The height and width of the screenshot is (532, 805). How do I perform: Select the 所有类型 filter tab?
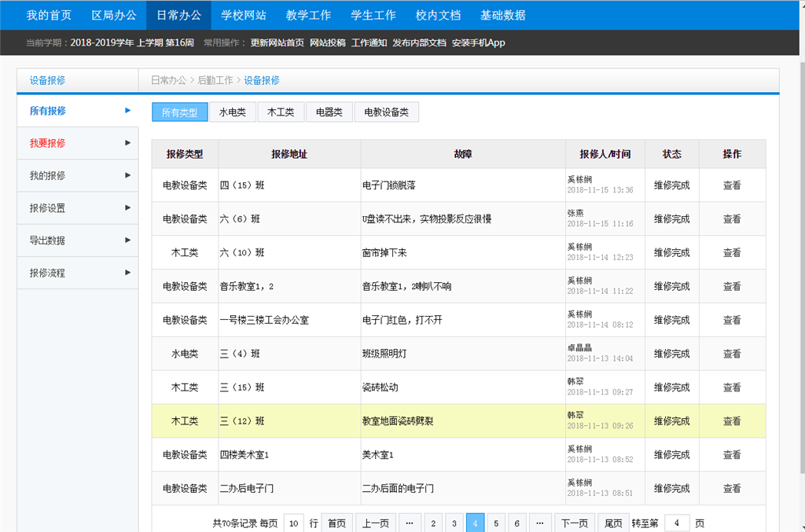point(180,112)
